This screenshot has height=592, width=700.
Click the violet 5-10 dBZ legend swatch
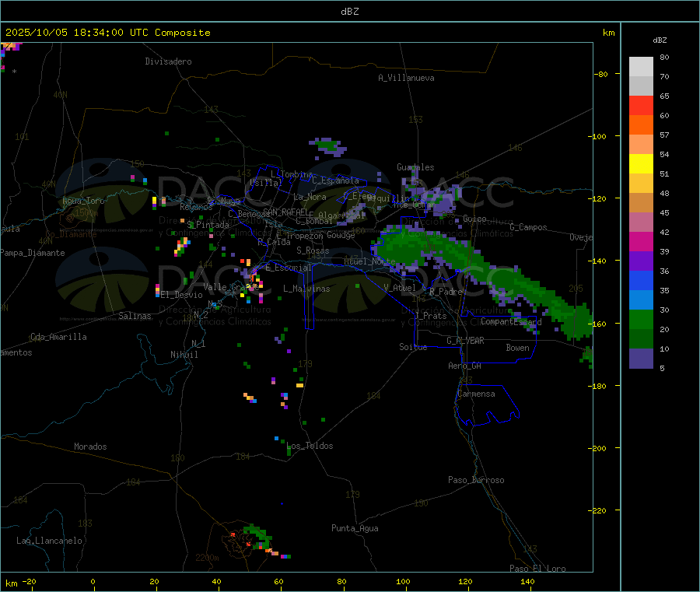click(641, 359)
